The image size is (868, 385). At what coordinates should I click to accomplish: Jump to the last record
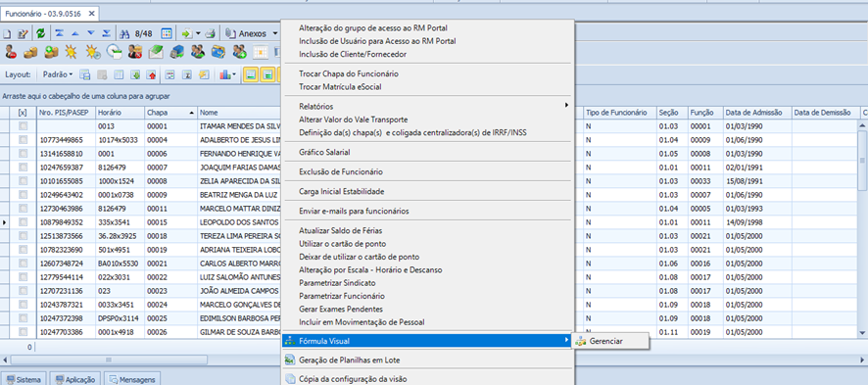click(x=107, y=33)
